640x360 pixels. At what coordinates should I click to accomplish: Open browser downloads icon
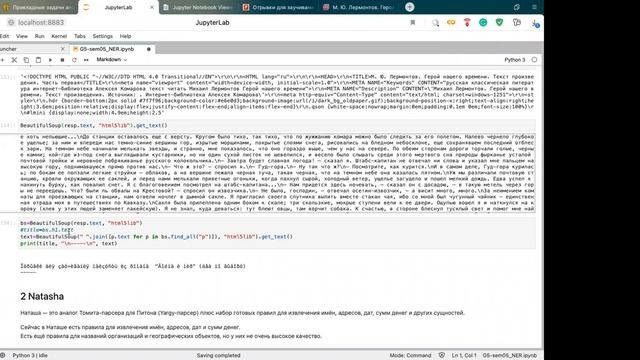(536, 23)
